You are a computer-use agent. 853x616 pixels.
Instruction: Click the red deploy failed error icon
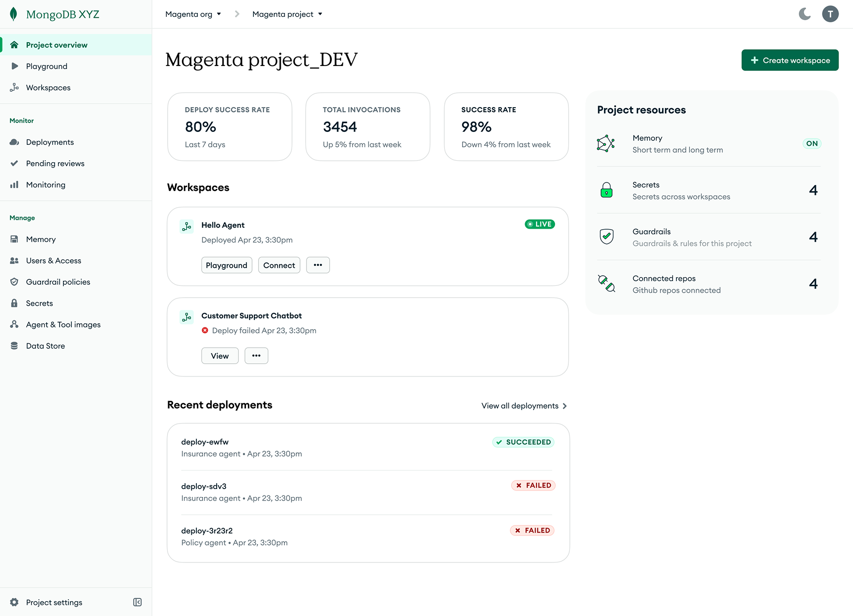pos(205,330)
